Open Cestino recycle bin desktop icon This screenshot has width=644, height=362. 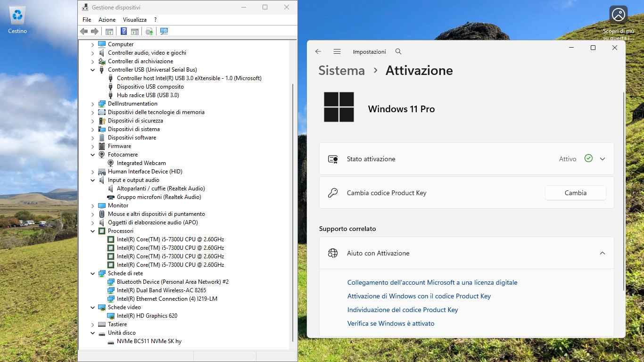pyautogui.click(x=17, y=20)
